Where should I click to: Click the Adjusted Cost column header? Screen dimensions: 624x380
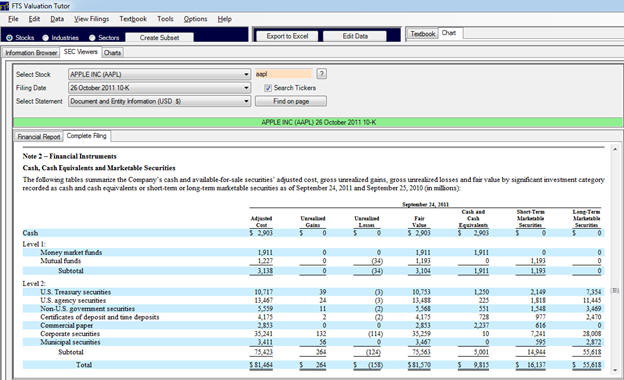click(261, 222)
